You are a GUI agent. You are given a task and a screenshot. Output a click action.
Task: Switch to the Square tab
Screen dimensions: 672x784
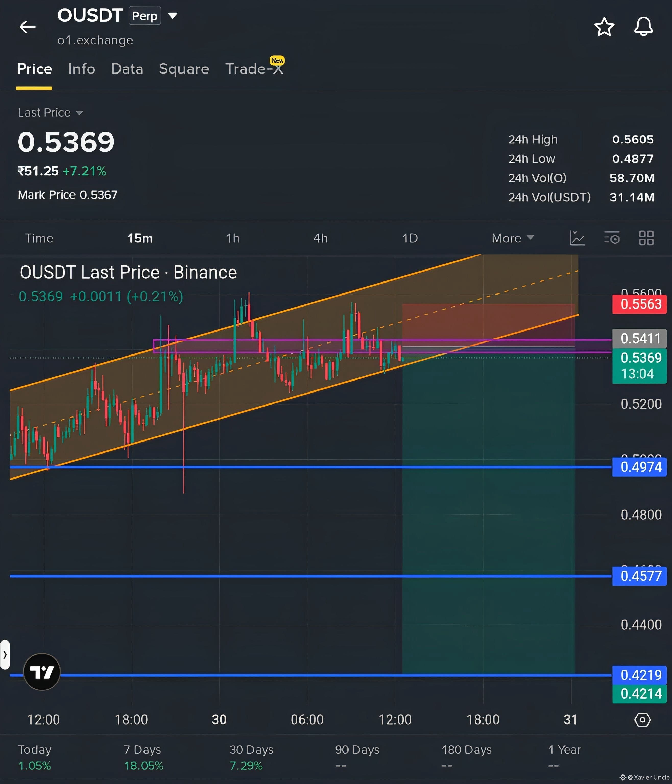click(184, 69)
